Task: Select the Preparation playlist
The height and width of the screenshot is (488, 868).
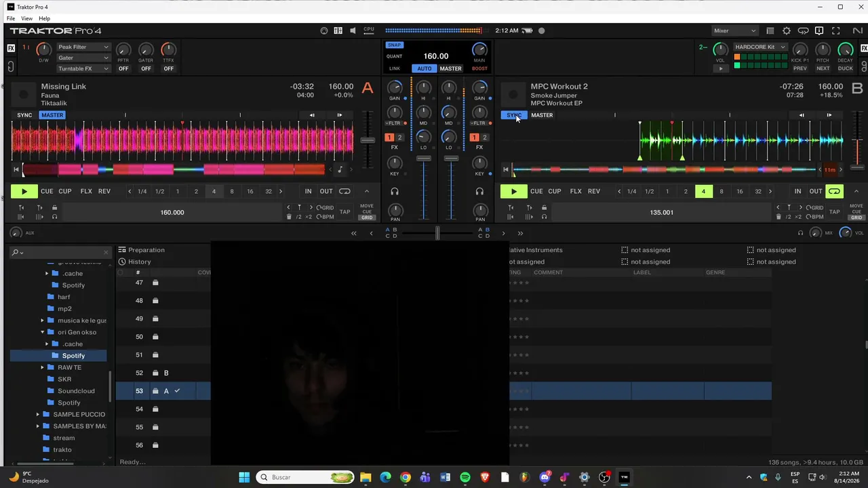Action: tap(146, 250)
